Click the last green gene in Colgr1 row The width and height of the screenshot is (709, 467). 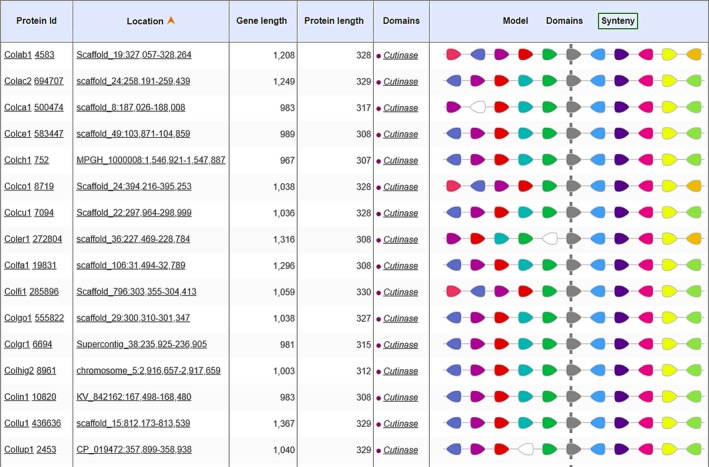click(x=694, y=344)
